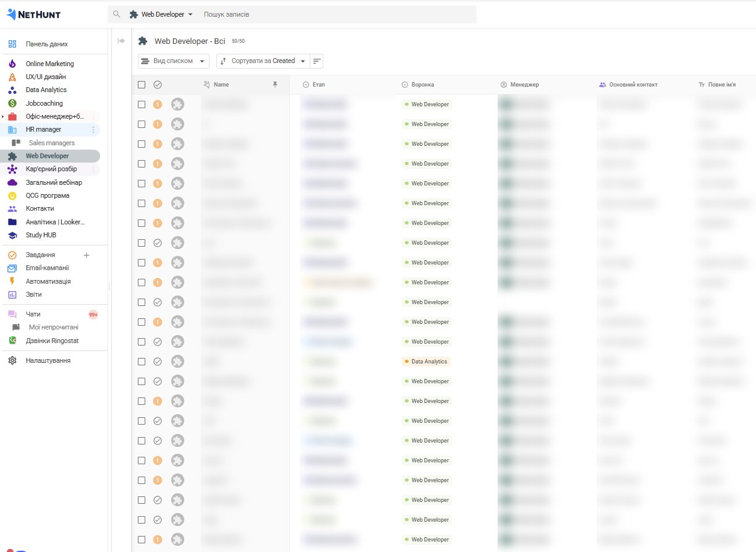Open the Офіс-менеджер three-dot menu
The width and height of the screenshot is (756, 552).
pyautogui.click(x=93, y=117)
